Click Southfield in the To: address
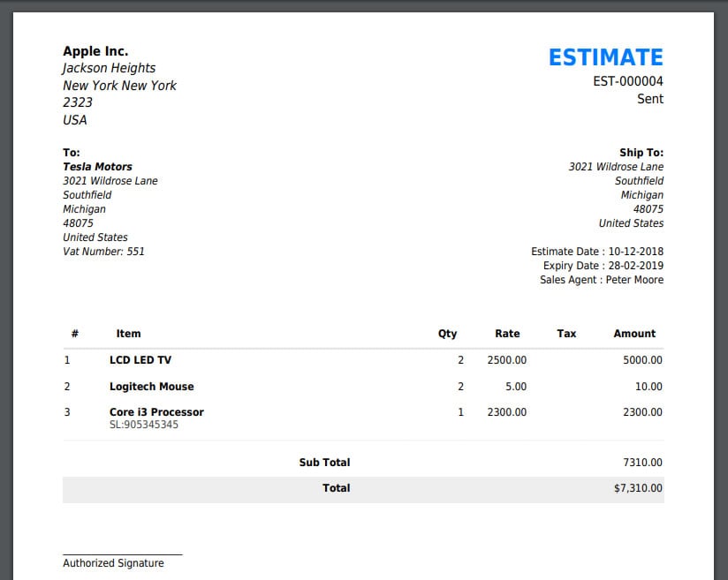 pos(87,195)
